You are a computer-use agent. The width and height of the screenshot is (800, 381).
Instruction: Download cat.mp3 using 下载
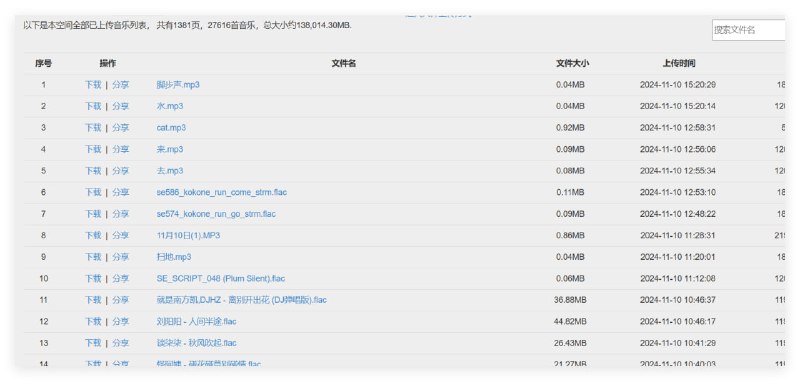(93, 128)
